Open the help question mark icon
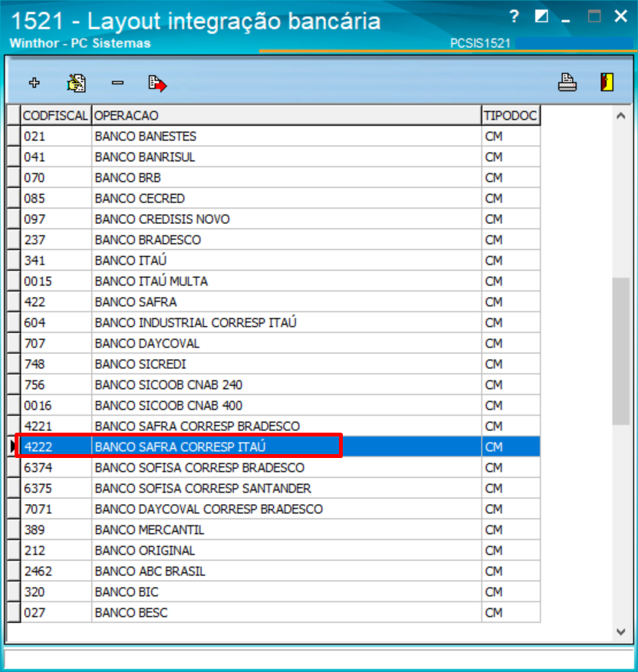 pyautogui.click(x=515, y=17)
